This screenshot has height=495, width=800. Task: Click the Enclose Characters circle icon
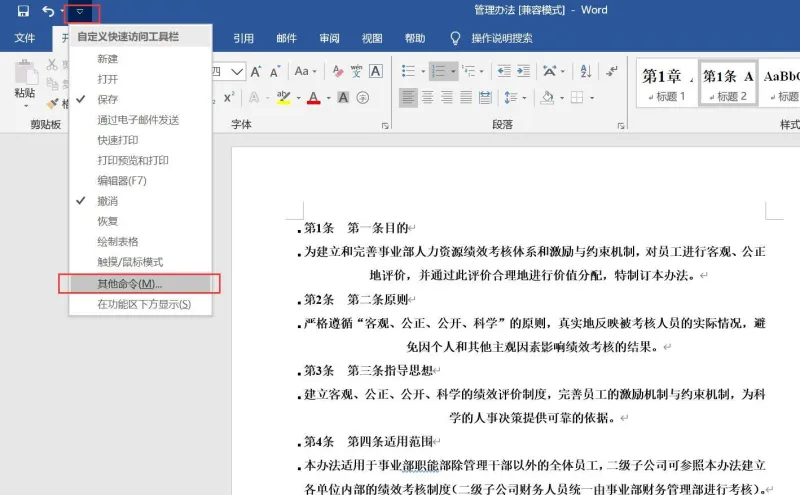(362, 97)
